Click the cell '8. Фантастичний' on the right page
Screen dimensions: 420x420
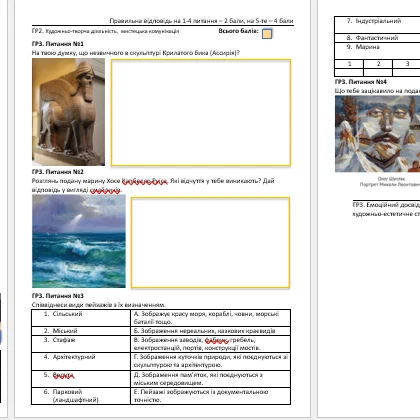[377, 38]
